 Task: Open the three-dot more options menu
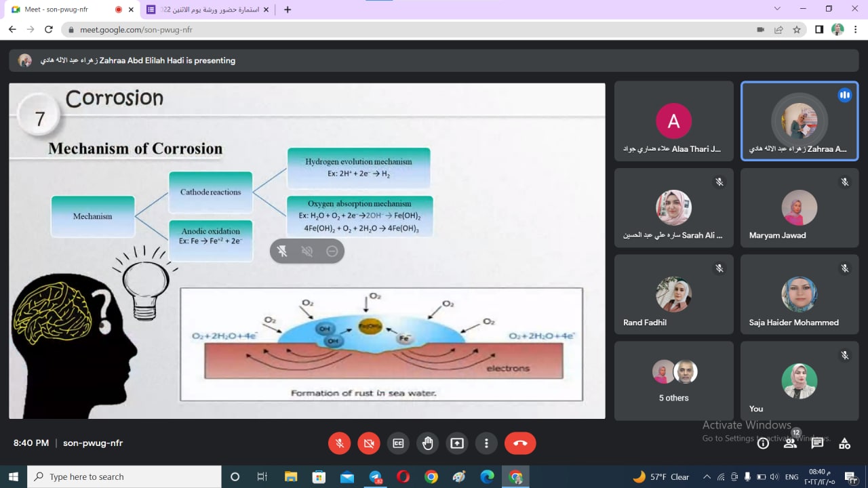tap(486, 443)
